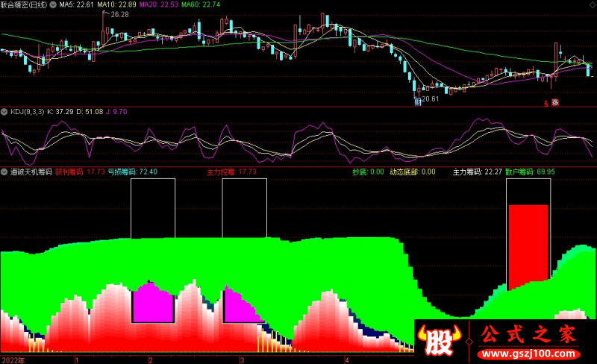
Task: Click the 涨 rise marker icon
Action: [556, 104]
